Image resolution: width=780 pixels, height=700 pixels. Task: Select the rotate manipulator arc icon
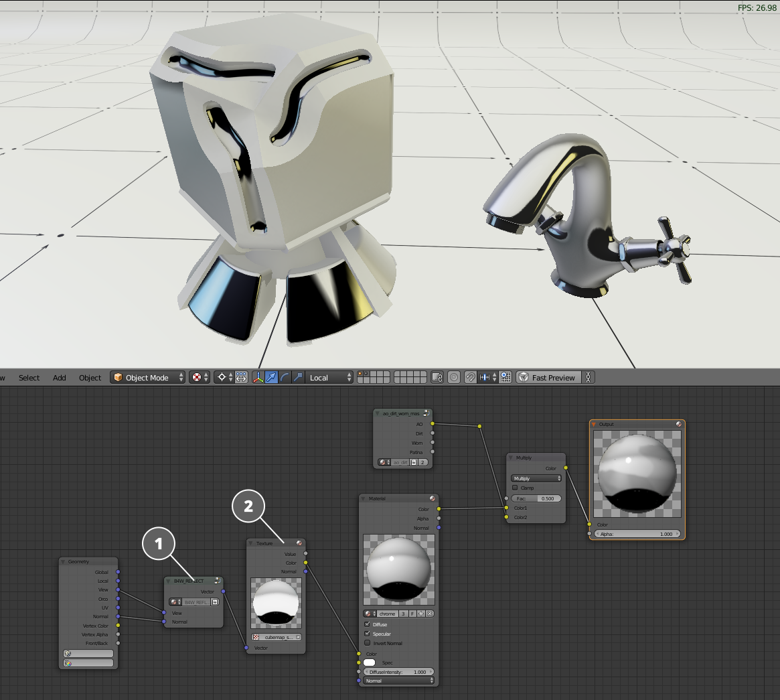(285, 378)
